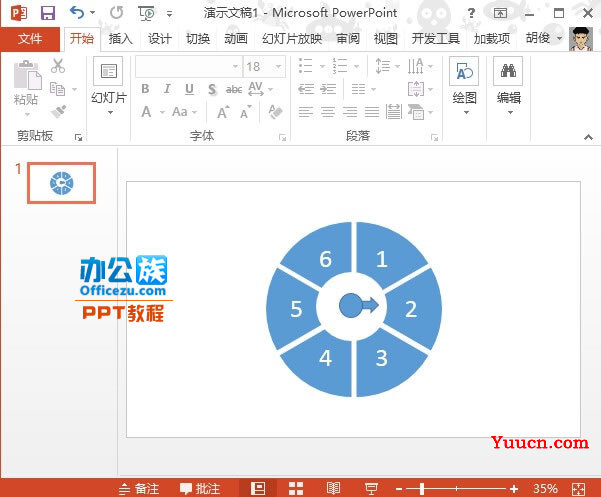This screenshot has width=601, height=497.
Task: Toggle text Shadow S button
Action: [x=212, y=89]
